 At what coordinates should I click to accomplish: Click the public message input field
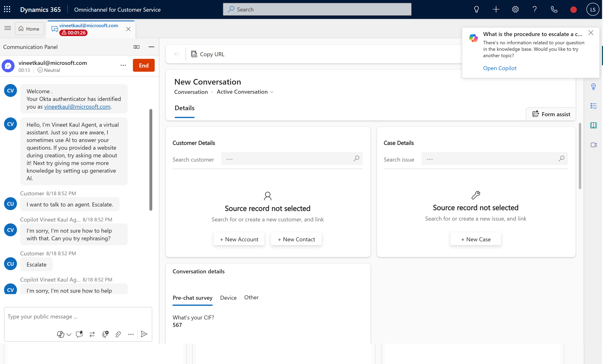[x=78, y=316]
